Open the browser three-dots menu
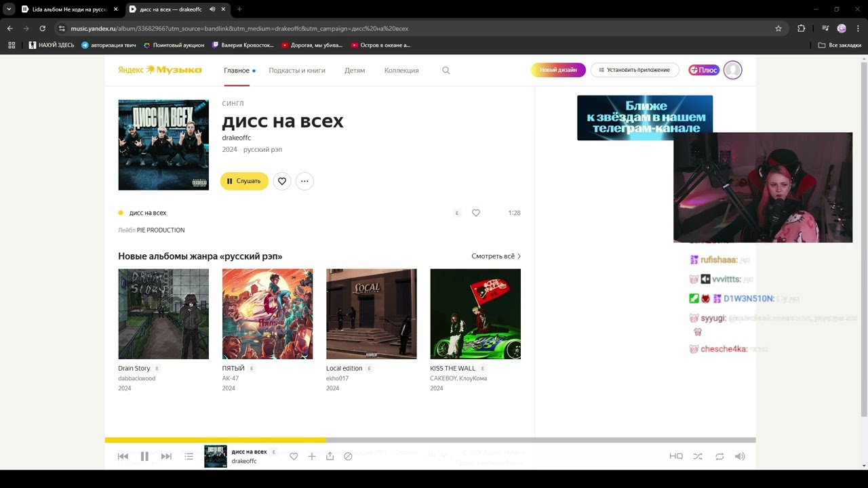Image resolution: width=868 pixels, height=488 pixels. click(858, 28)
